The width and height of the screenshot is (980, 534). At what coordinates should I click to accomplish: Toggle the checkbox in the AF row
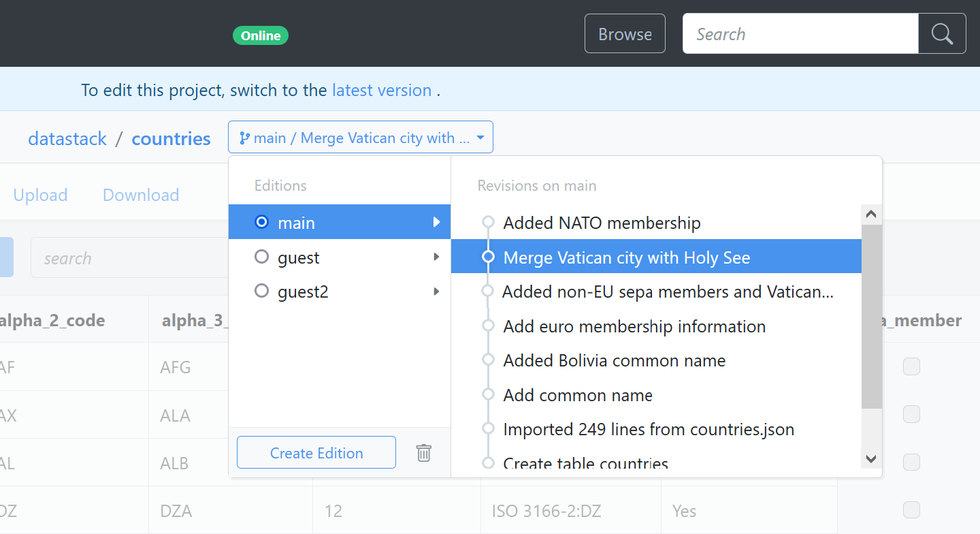[911, 367]
